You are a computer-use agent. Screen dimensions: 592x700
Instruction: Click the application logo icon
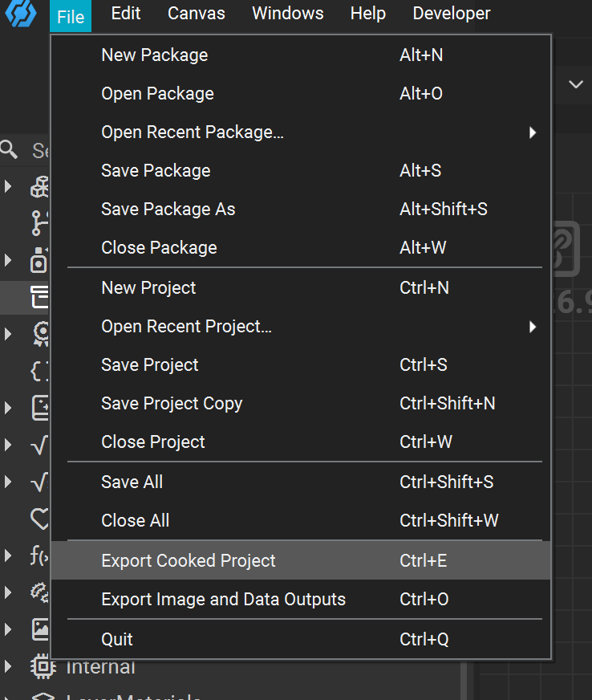click(21, 13)
